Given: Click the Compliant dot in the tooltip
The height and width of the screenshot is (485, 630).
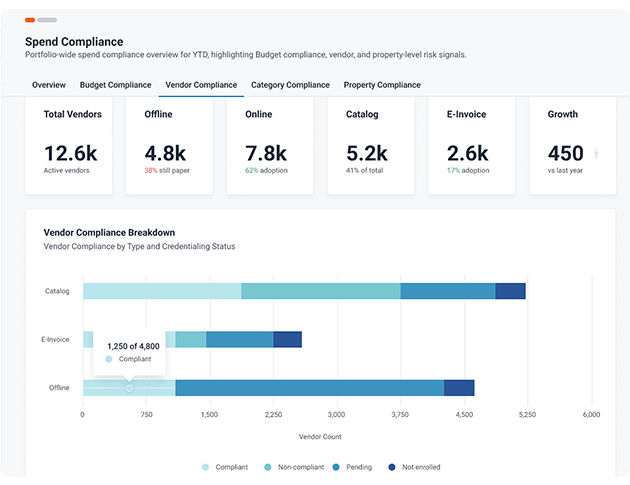Looking at the screenshot, I should point(108,359).
